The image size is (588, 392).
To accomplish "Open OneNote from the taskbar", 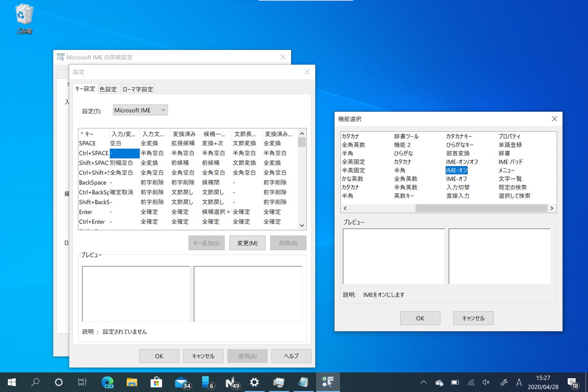I will click(230, 382).
